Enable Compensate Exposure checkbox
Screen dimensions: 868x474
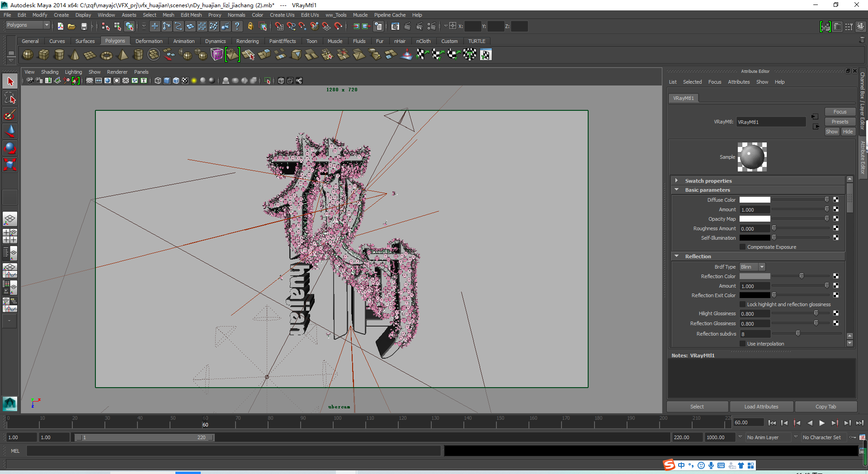pos(742,247)
